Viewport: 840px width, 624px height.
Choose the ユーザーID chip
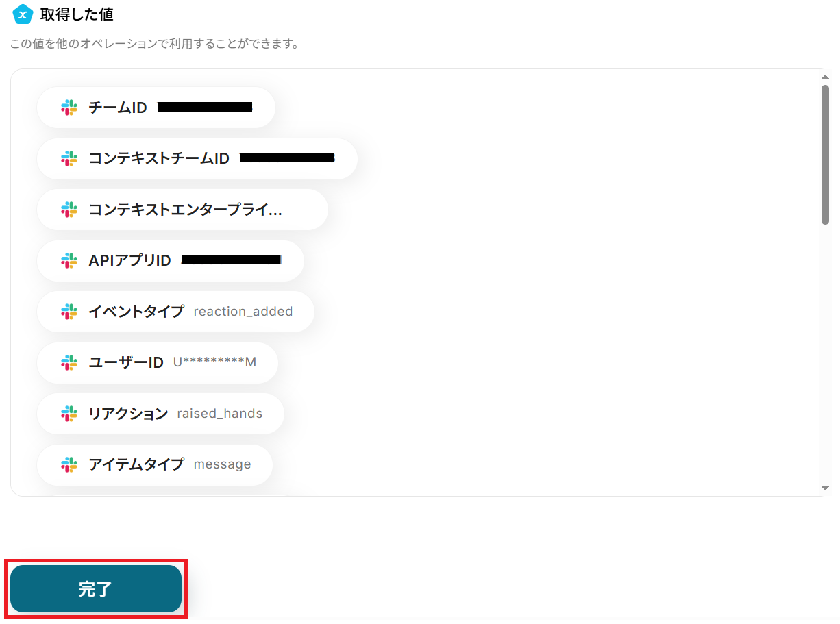(x=158, y=362)
